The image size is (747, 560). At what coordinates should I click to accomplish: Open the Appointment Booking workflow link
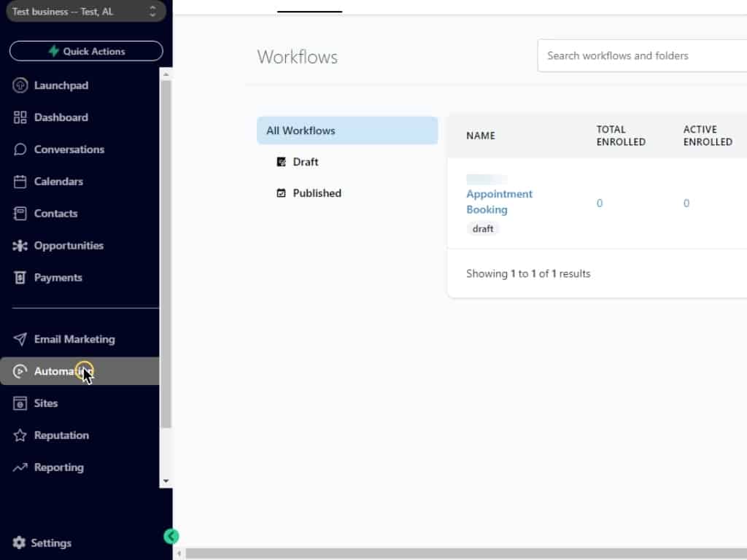click(x=499, y=201)
